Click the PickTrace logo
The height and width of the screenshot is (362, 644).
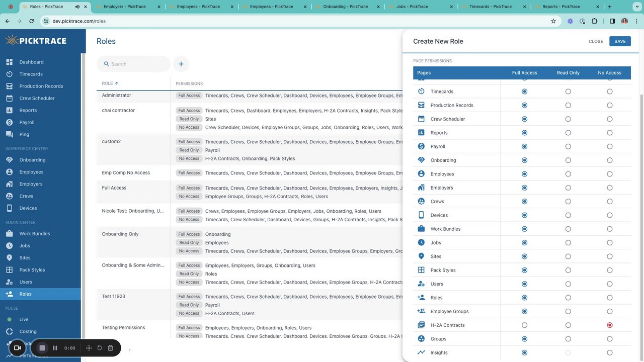(36, 41)
